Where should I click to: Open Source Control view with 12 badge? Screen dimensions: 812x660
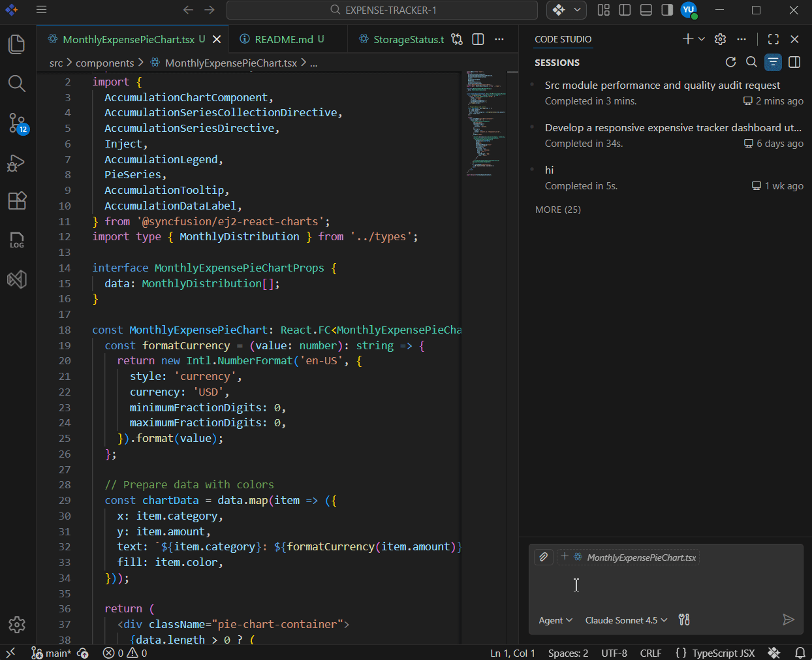click(x=17, y=123)
